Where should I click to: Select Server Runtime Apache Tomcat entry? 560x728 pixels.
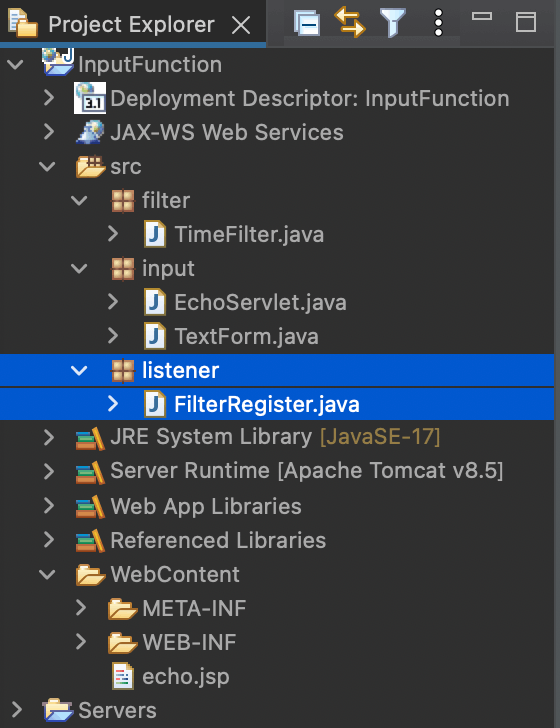tap(306, 471)
